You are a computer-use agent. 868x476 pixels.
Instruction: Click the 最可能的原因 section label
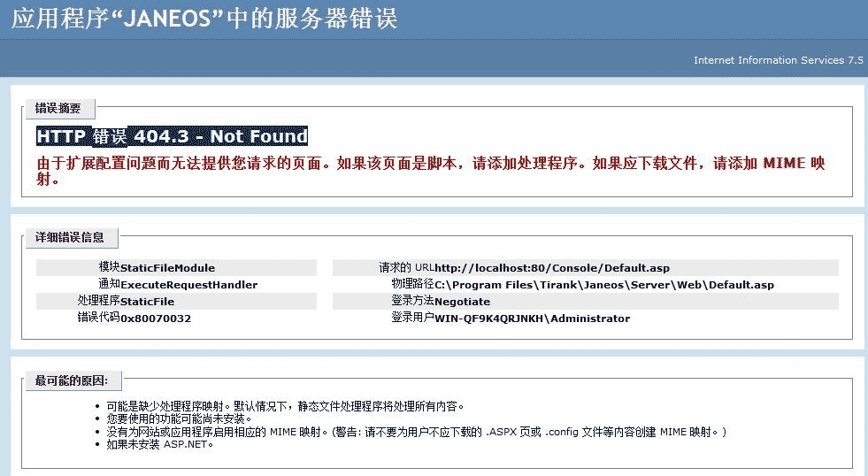[x=72, y=380]
